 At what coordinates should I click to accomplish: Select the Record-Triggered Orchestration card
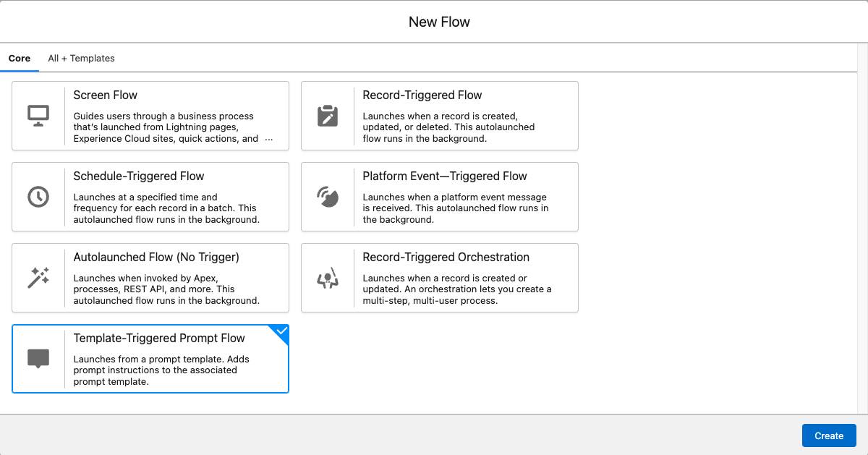click(x=439, y=277)
